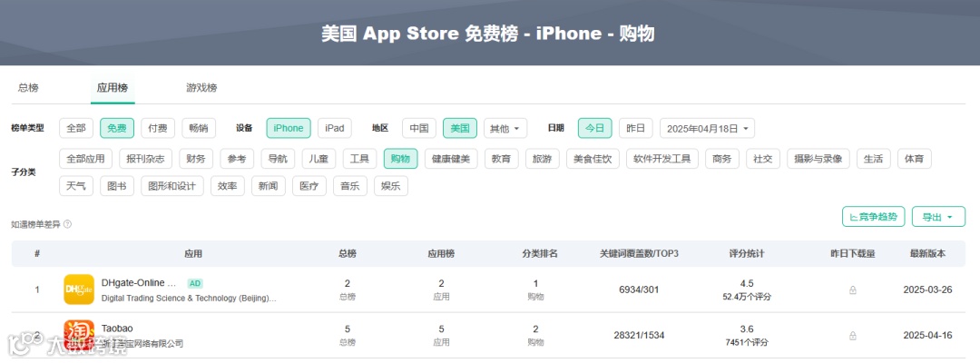Filter by 参考 subcategory
This screenshot has width=980, height=363.
click(237, 159)
